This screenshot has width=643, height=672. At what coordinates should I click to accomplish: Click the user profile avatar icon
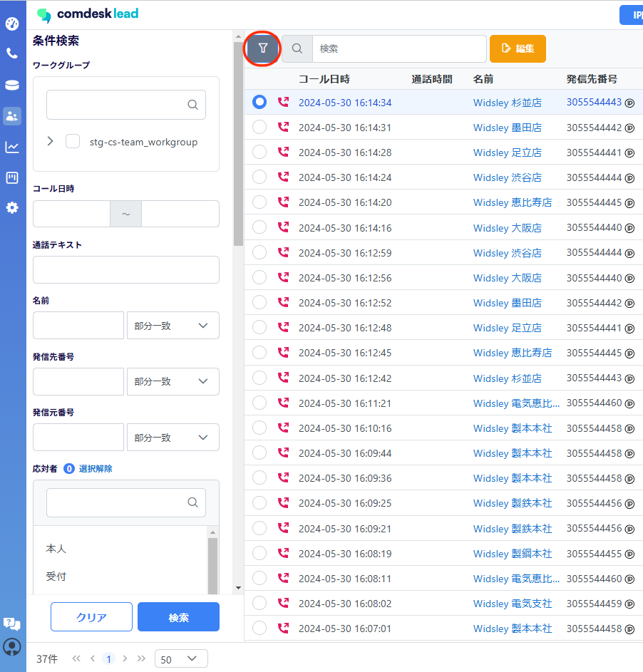[x=12, y=646]
